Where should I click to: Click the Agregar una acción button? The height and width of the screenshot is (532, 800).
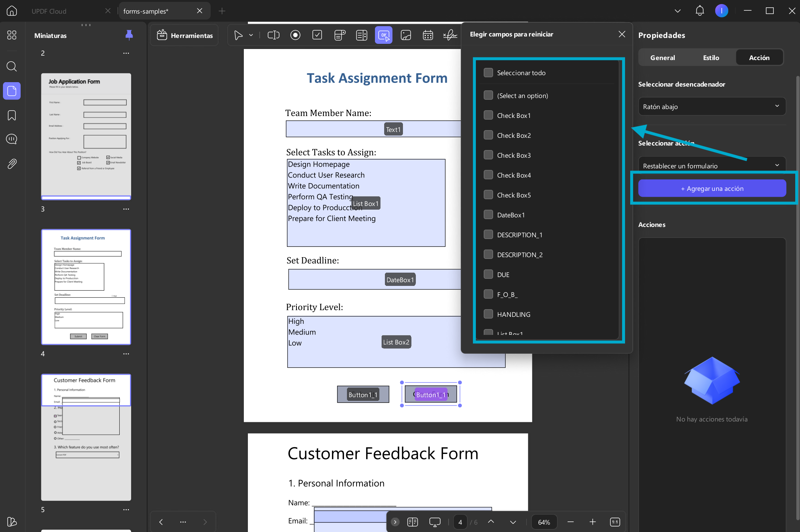(x=712, y=188)
